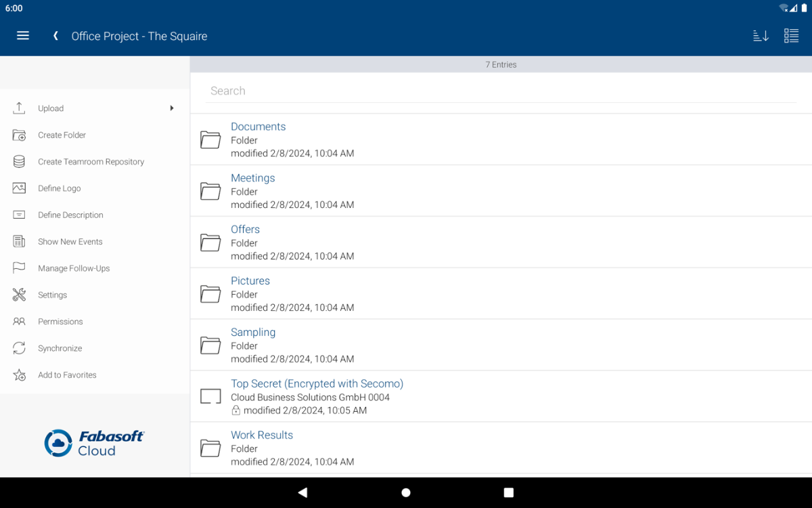Viewport: 812px width, 508px height.
Task: Open Show New Events
Action: coord(95,242)
